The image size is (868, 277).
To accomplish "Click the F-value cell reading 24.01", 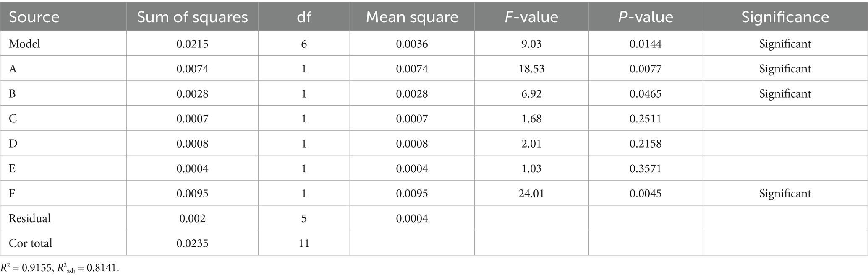I will [x=531, y=193].
